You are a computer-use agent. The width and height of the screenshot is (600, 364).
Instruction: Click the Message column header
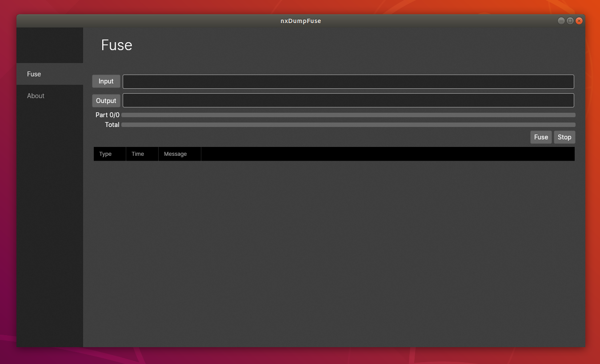click(x=180, y=154)
